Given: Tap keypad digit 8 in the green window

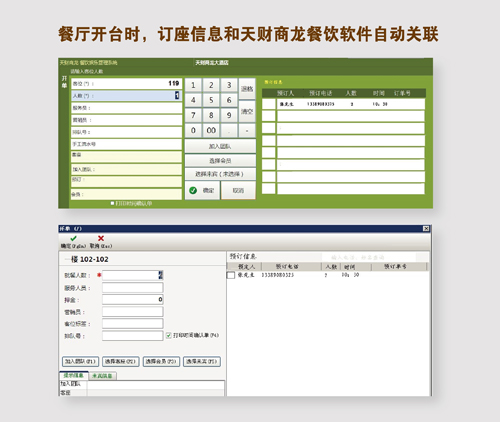Looking at the screenshot, I should click(211, 115).
